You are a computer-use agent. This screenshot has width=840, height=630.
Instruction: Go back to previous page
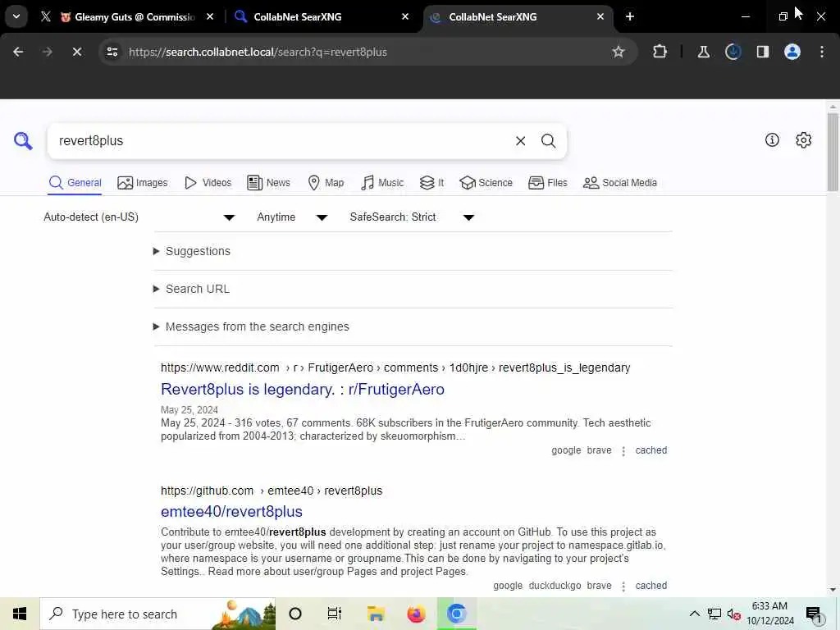(x=18, y=52)
